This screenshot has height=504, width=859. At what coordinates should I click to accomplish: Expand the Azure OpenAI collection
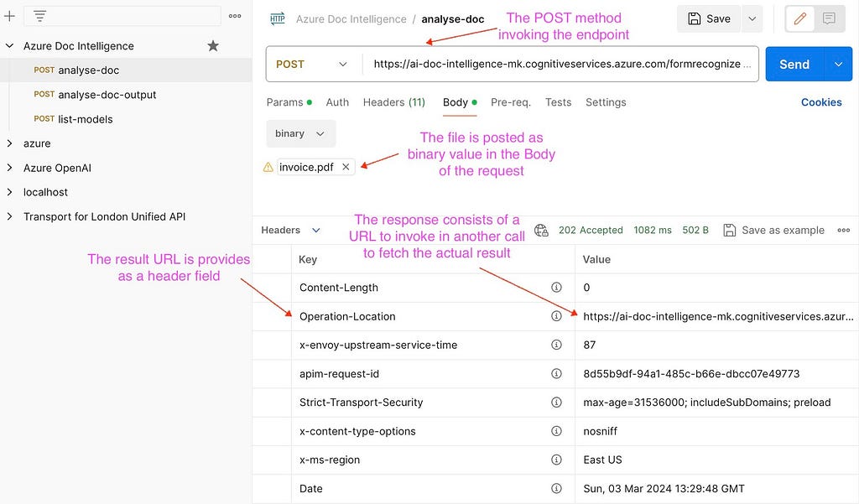(9, 168)
